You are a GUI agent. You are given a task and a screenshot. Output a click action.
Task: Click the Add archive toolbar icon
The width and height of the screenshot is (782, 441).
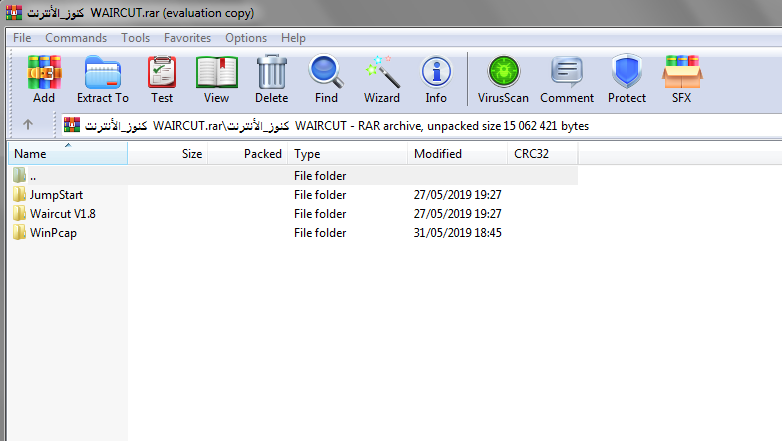tap(44, 79)
